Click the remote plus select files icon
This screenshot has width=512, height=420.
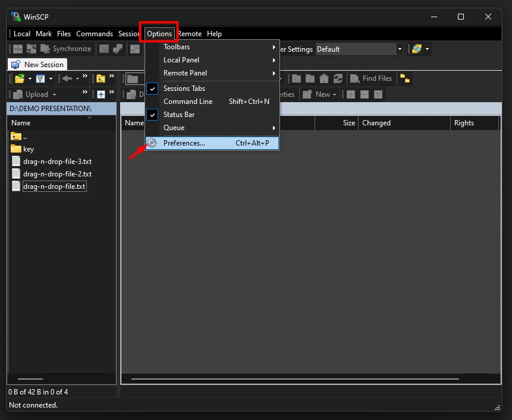tap(351, 94)
